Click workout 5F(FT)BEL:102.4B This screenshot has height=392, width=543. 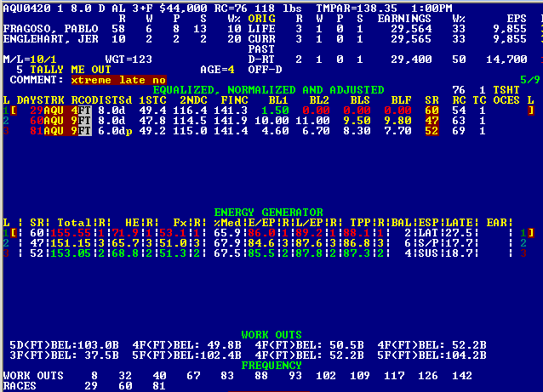coord(186,355)
